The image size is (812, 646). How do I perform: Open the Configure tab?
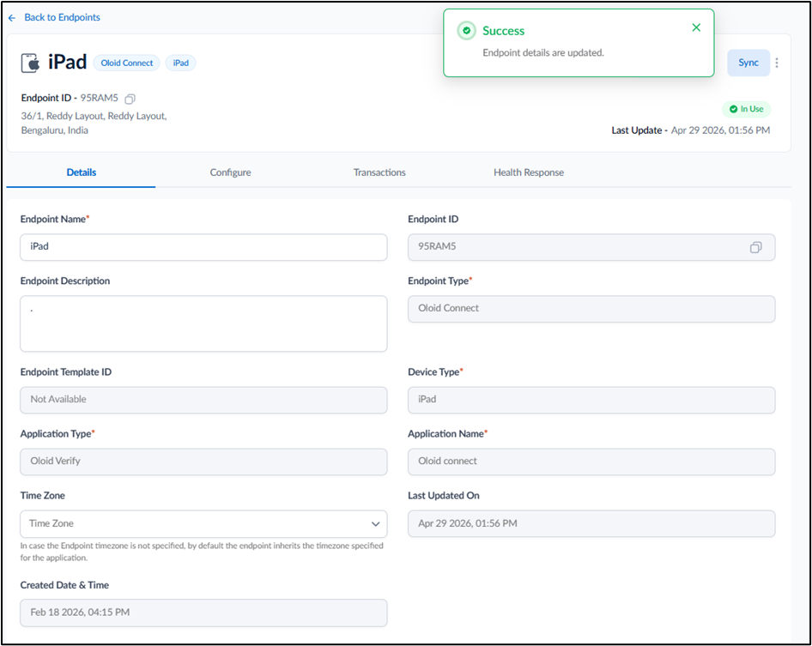pos(230,172)
